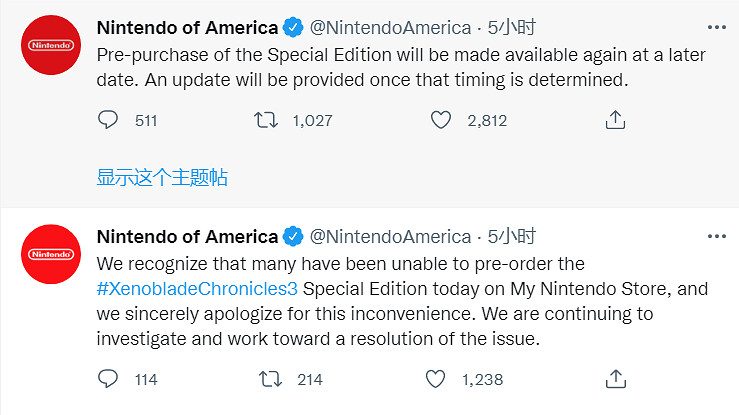The height and width of the screenshot is (415, 739).
Task: Open Nintendo avatar on the first tweet
Action: 48,46
